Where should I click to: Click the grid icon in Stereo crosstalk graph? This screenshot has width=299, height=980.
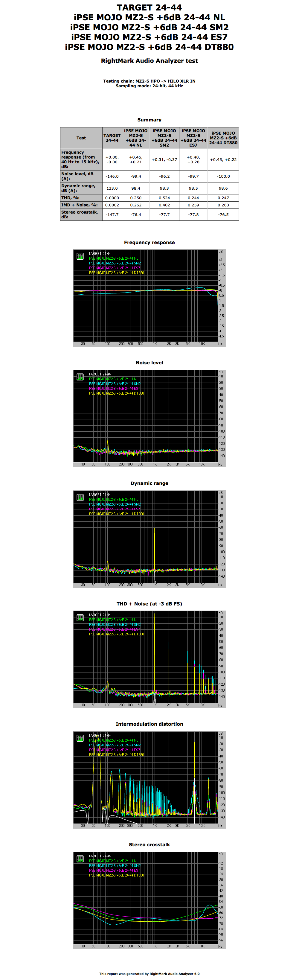[80, 859]
